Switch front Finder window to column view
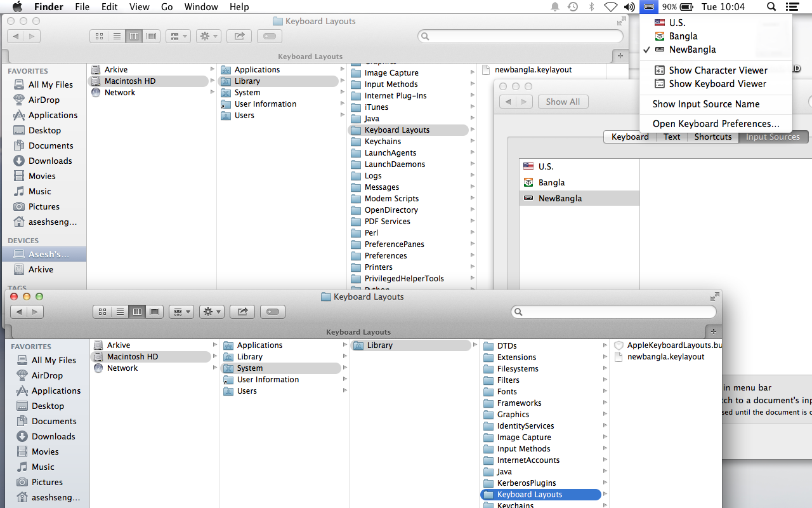The width and height of the screenshot is (812, 508). click(137, 312)
